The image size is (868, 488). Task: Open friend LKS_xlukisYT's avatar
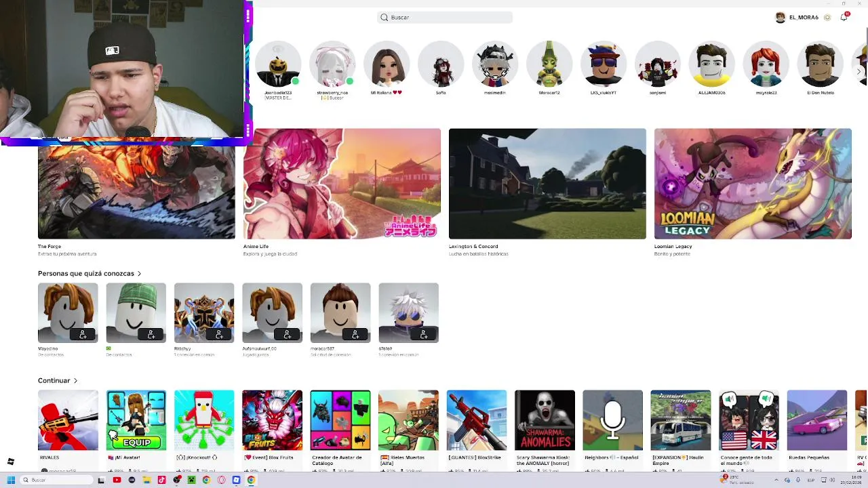pos(604,64)
